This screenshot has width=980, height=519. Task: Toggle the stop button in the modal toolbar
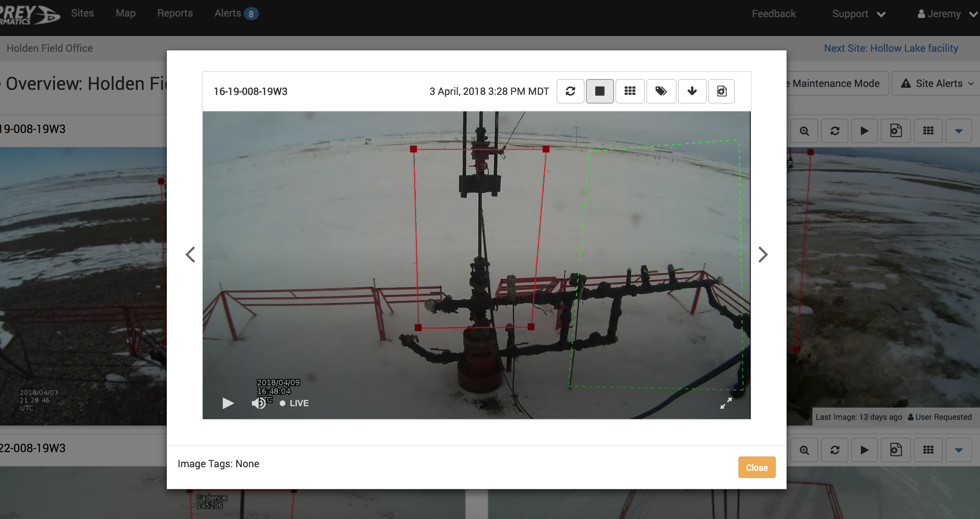click(x=600, y=91)
